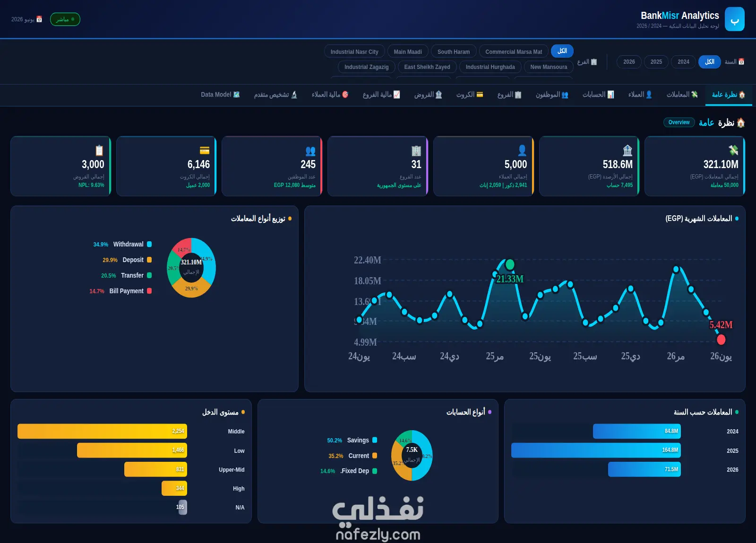
Task: Click the N/A income bar showing 105
Action: (183, 507)
